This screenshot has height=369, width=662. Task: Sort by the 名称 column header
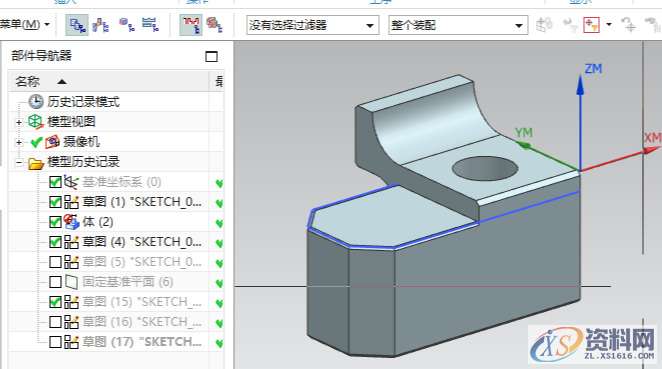[x=27, y=81]
